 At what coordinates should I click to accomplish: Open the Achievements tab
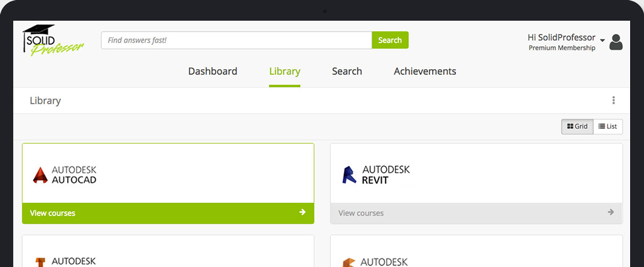425,71
